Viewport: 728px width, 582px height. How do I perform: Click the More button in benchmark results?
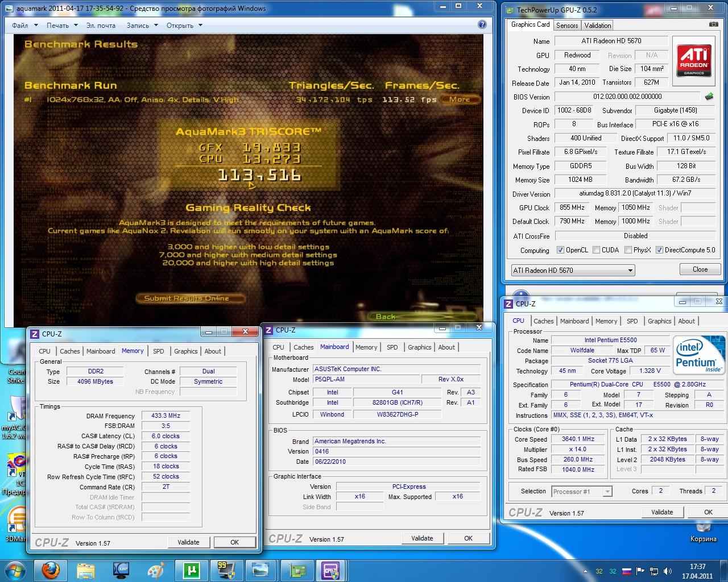(x=460, y=99)
